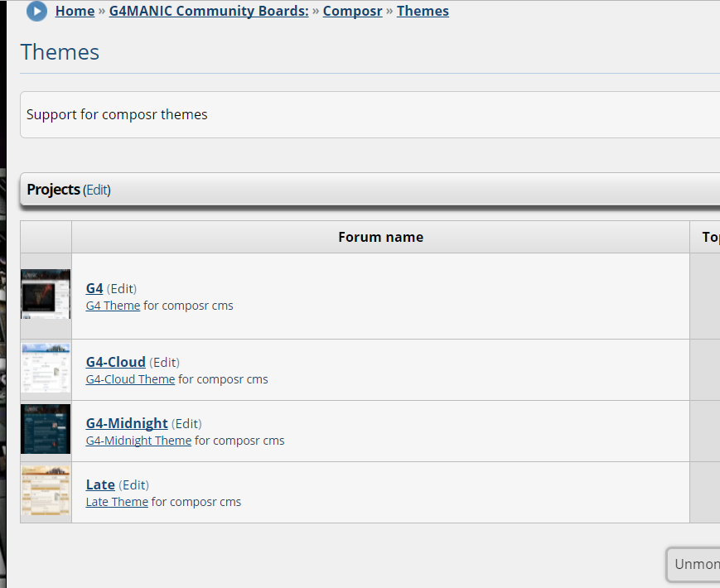Open the G4-Cloud forum title link
720x588 pixels.
click(115, 362)
